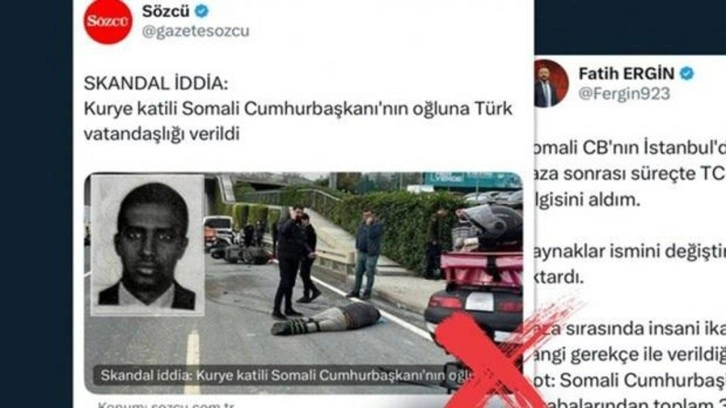Select the text ending with aldım
The width and height of the screenshot is (726, 408).
pyautogui.click(x=587, y=200)
